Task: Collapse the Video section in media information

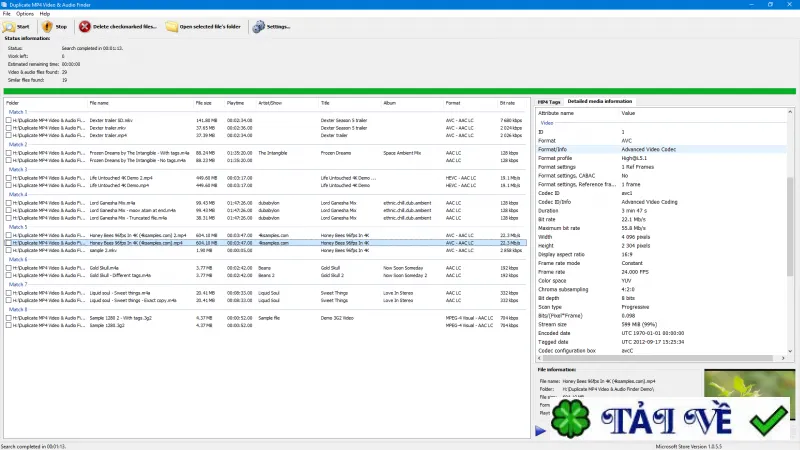Action: point(546,123)
